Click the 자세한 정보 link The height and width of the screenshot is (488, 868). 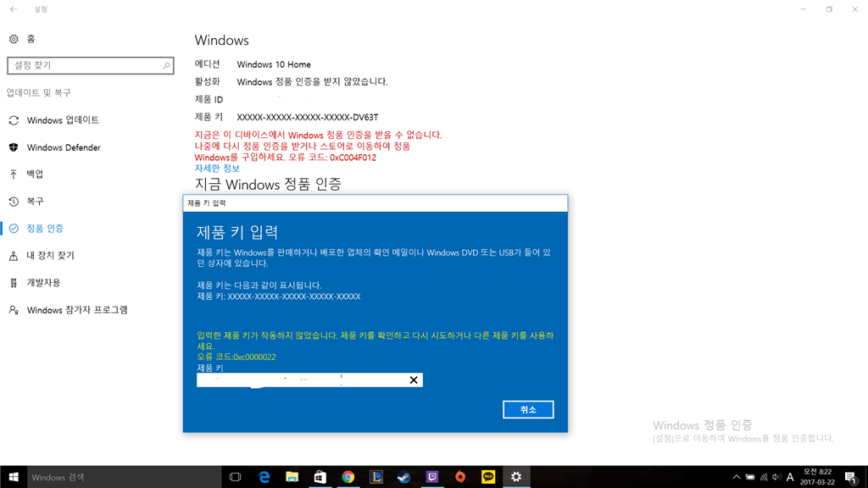pos(217,169)
